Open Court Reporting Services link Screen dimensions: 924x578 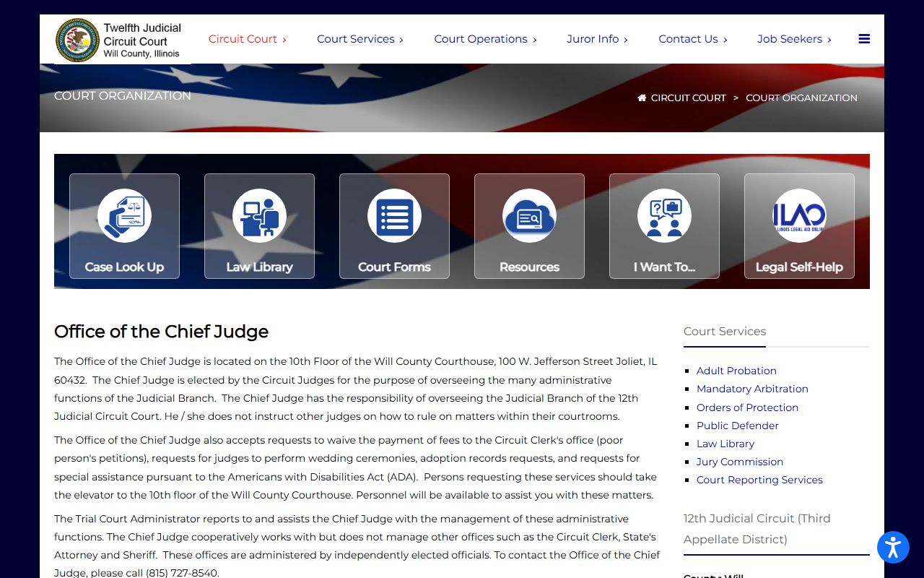click(x=759, y=480)
